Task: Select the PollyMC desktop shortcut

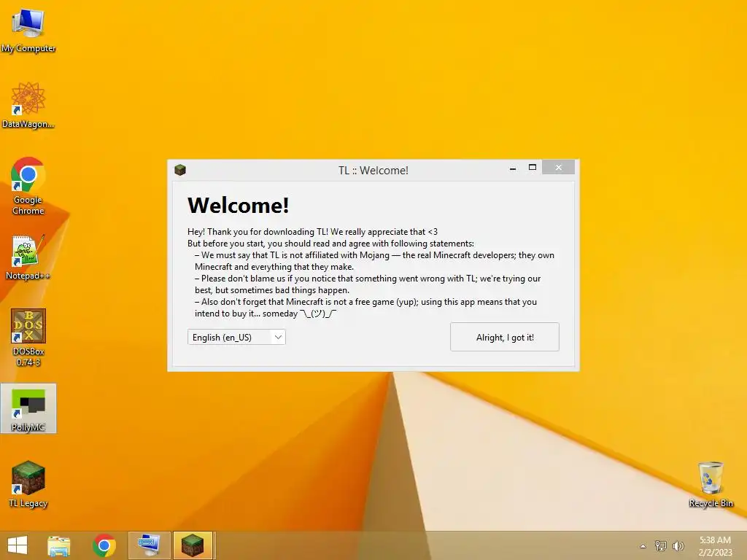Action: (x=28, y=408)
